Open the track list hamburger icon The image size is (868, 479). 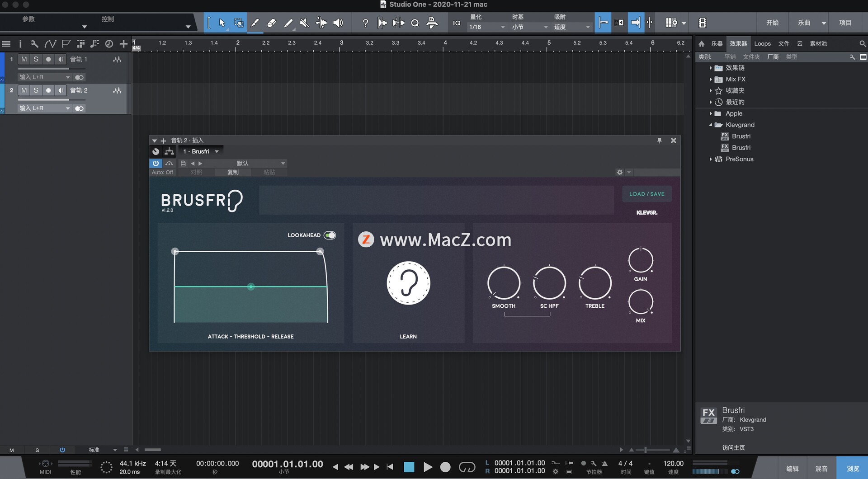(x=6, y=44)
